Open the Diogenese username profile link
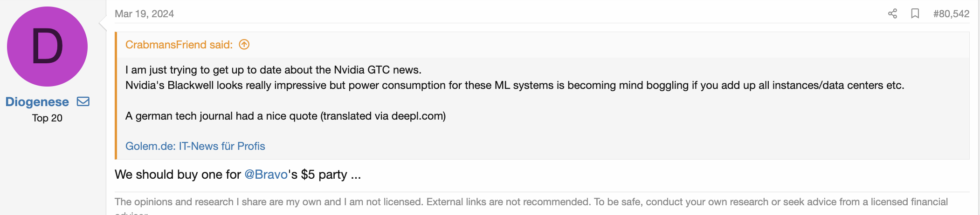 coord(37,102)
